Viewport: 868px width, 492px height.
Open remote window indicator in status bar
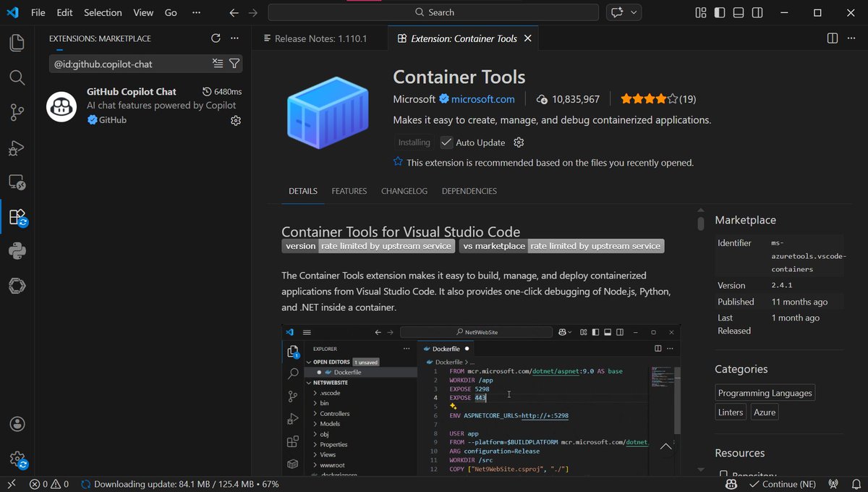tap(12, 484)
